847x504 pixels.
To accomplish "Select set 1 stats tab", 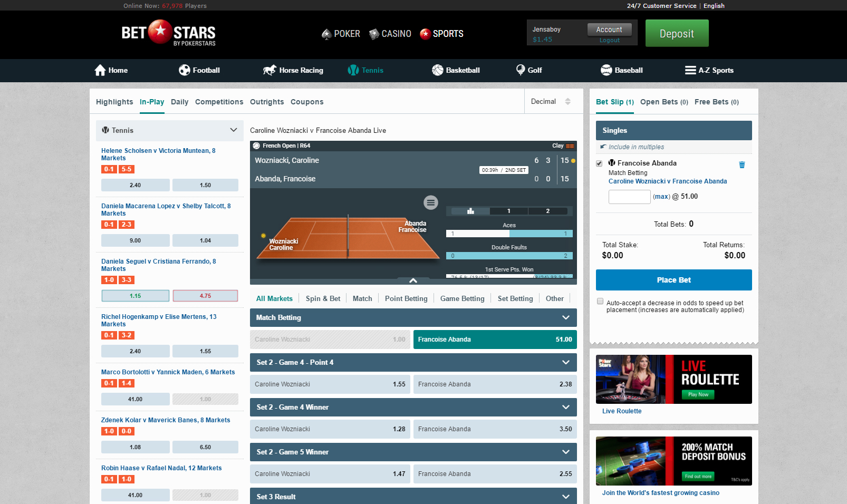I will pyautogui.click(x=509, y=211).
